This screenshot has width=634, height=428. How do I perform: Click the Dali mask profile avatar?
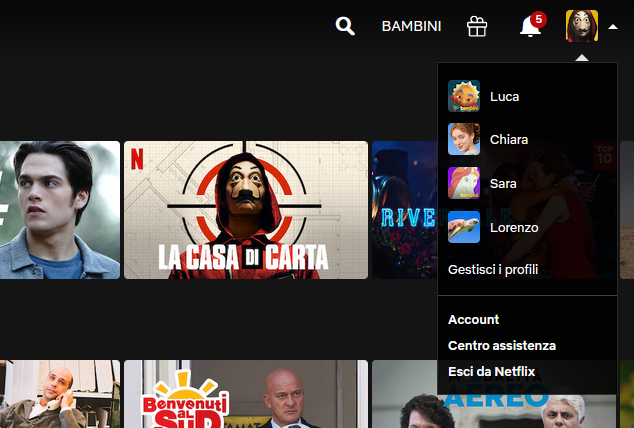point(582,26)
